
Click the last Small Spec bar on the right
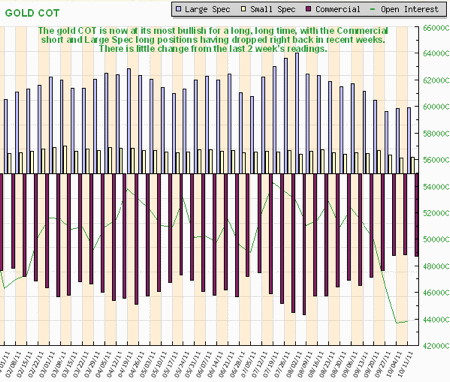413,165
